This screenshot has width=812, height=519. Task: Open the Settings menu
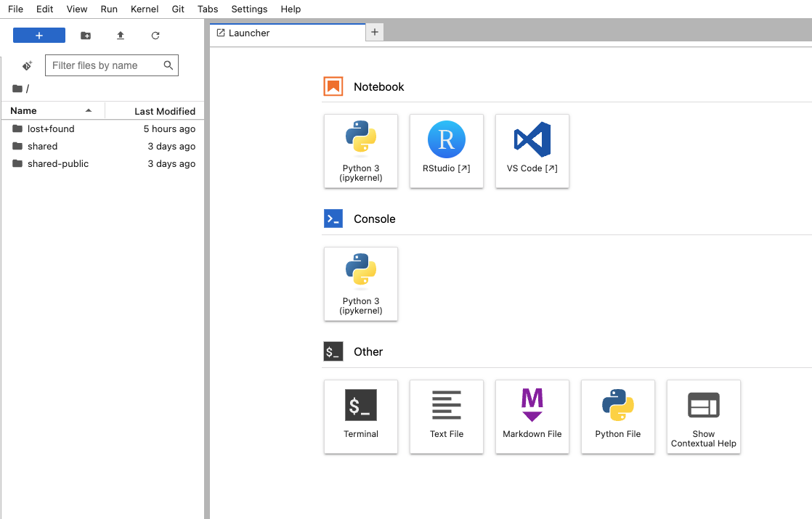(x=249, y=9)
